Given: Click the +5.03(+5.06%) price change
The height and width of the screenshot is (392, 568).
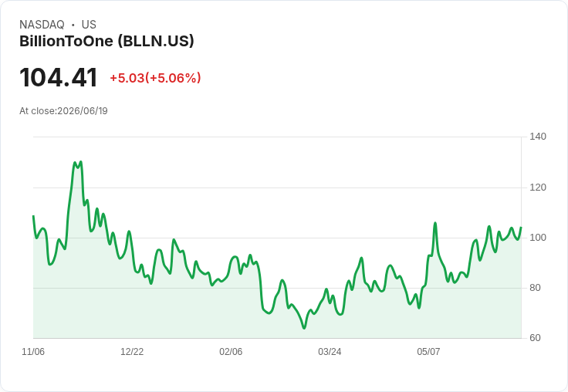Looking at the screenshot, I should tap(155, 78).
